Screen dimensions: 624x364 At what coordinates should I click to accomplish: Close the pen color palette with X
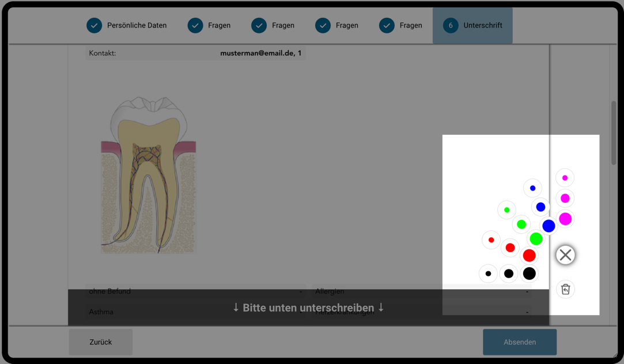coord(565,255)
